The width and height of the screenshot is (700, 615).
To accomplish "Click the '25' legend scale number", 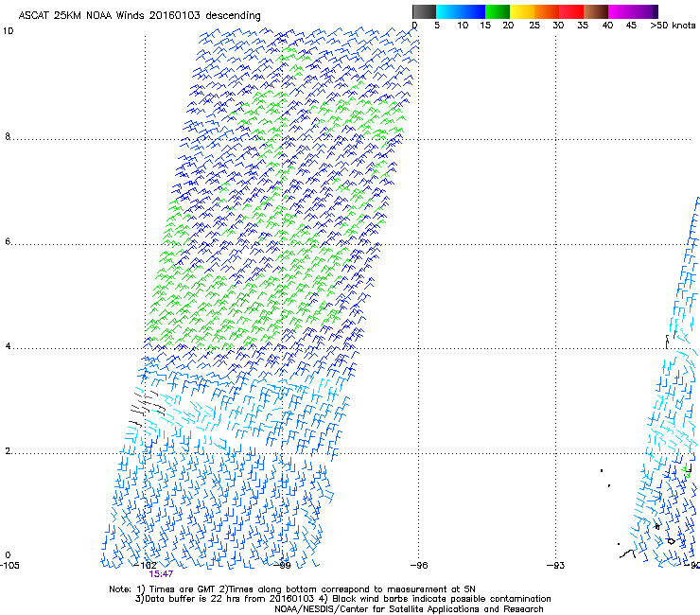I will coord(534,26).
